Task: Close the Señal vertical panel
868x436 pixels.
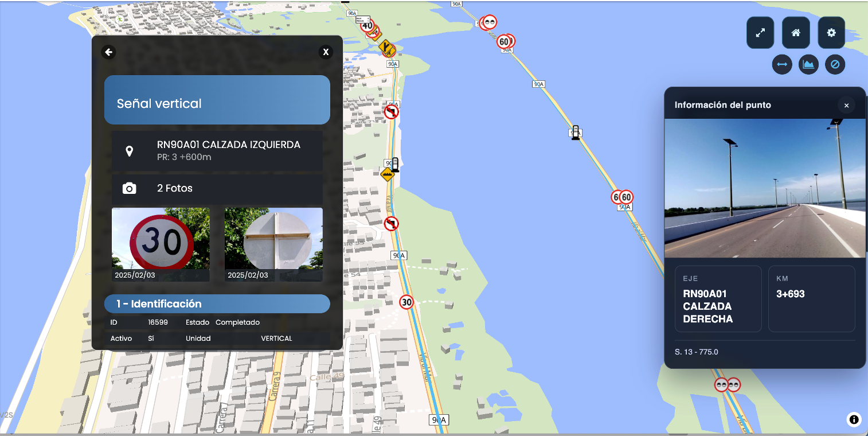Action: [x=326, y=52]
